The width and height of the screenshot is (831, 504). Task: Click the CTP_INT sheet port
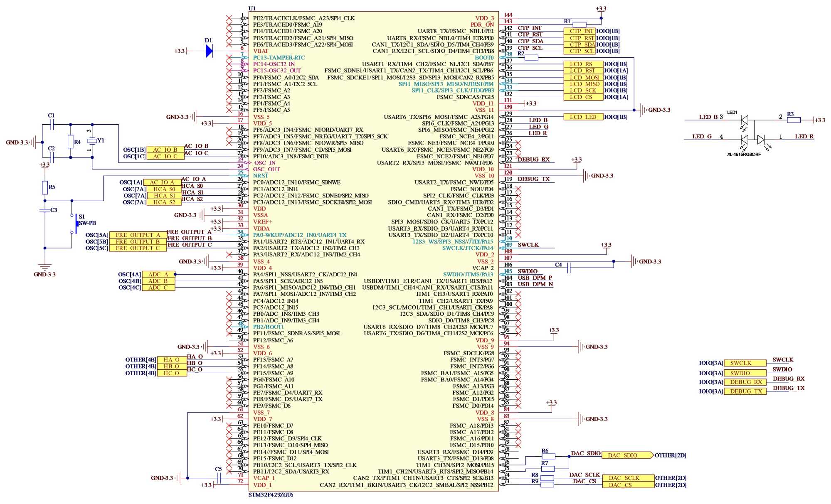[580, 31]
